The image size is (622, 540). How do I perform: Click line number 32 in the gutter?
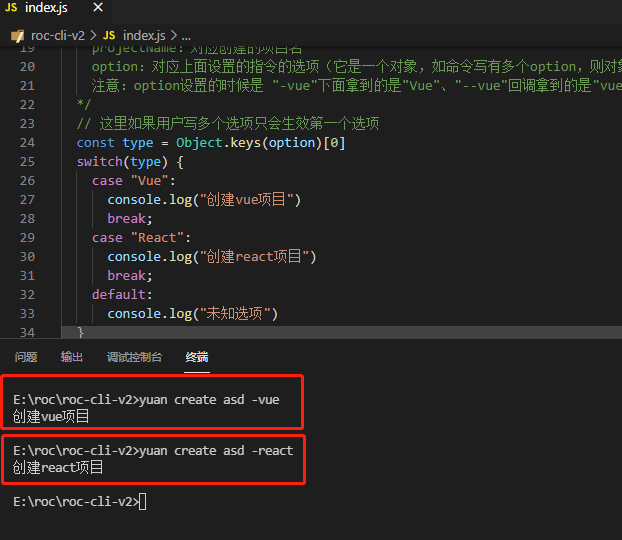tap(27, 295)
